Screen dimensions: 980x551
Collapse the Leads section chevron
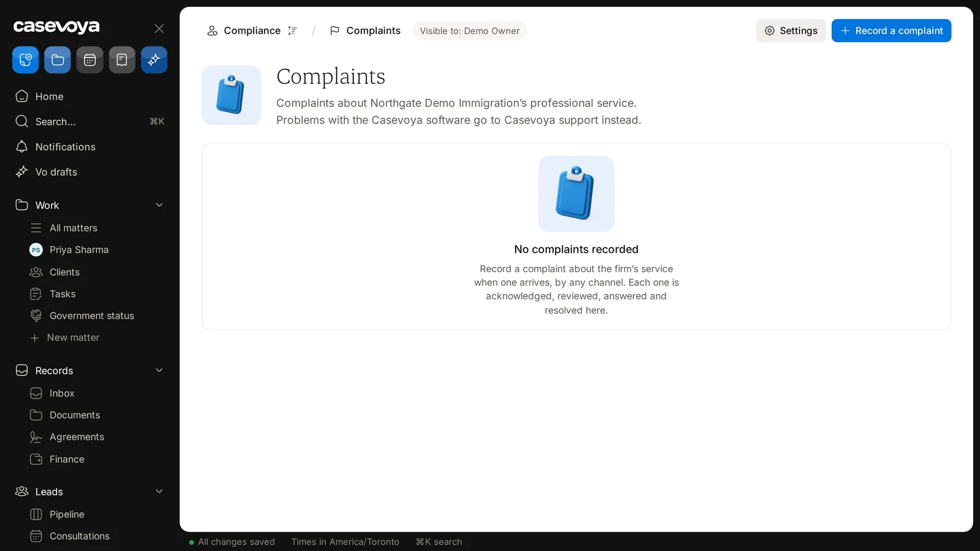tap(159, 492)
